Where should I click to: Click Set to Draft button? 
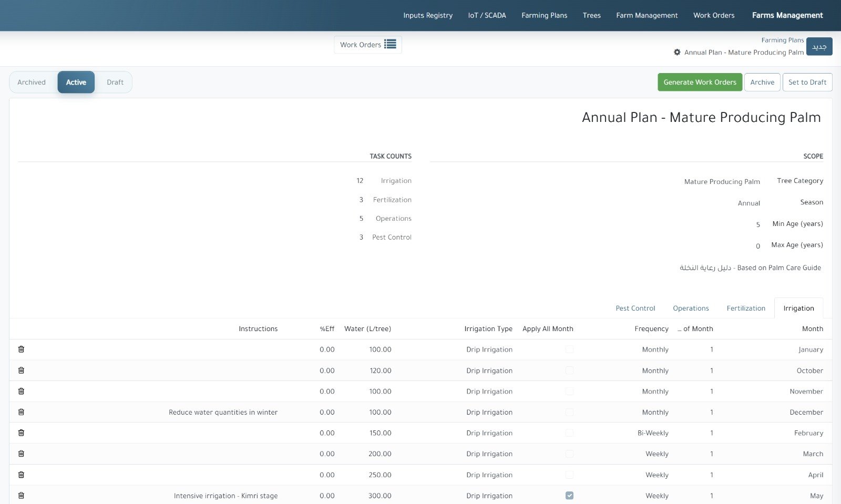click(x=807, y=82)
